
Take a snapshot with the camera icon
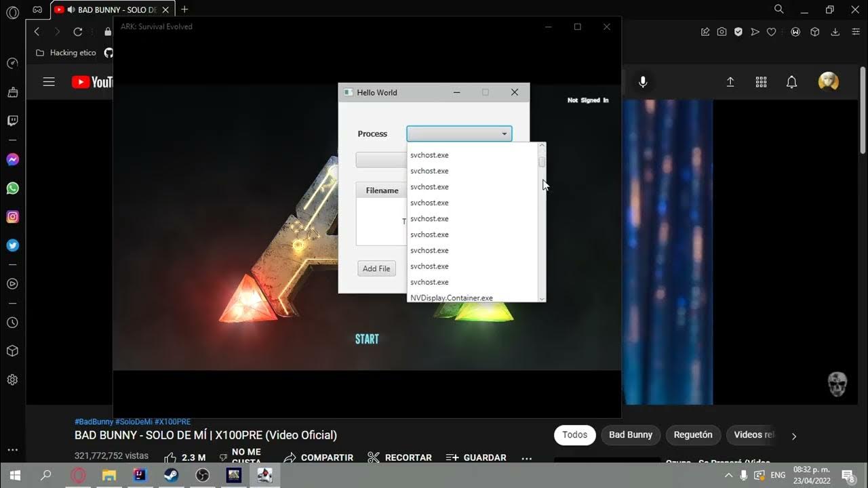pos(722,32)
